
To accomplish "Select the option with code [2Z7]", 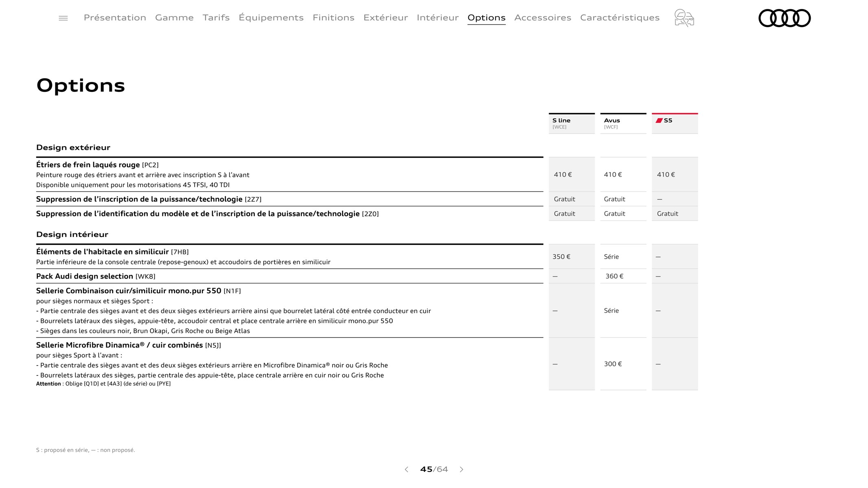I will (x=290, y=199).
